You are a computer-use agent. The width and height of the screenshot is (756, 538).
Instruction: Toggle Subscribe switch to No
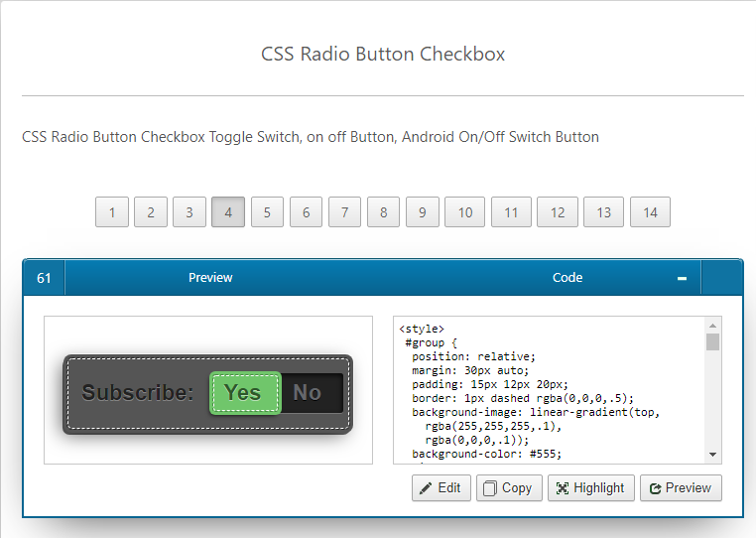point(312,393)
